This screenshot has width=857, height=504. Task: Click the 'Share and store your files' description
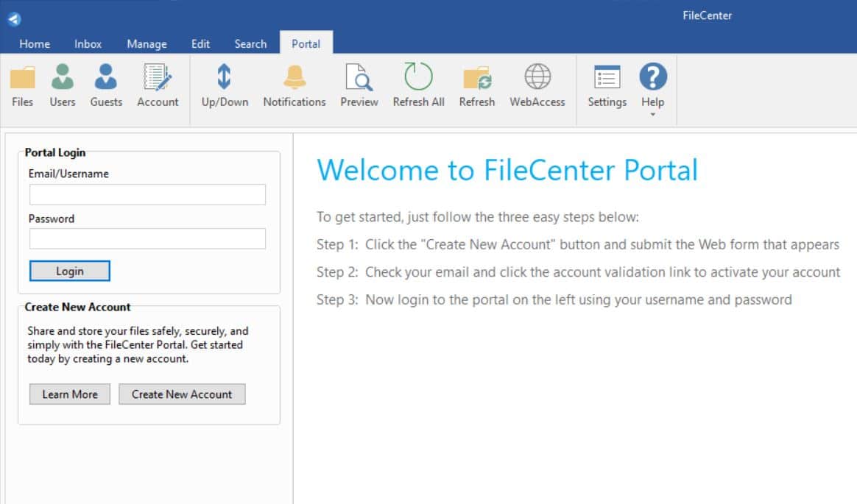click(138, 344)
